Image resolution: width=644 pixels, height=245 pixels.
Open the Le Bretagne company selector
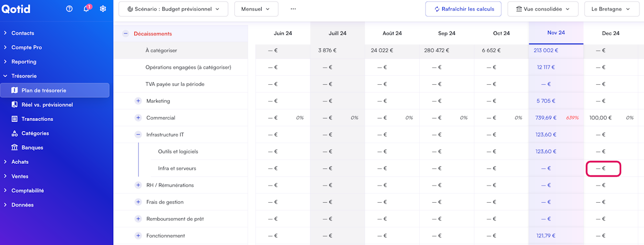[x=611, y=9]
